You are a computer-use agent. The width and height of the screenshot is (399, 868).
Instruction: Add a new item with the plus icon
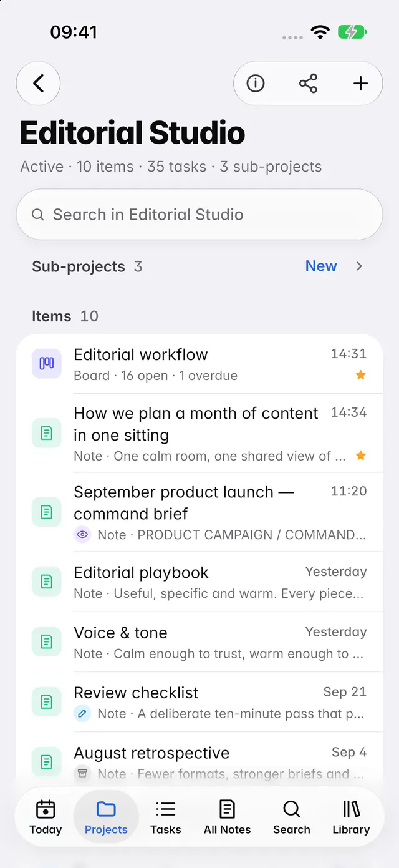360,83
